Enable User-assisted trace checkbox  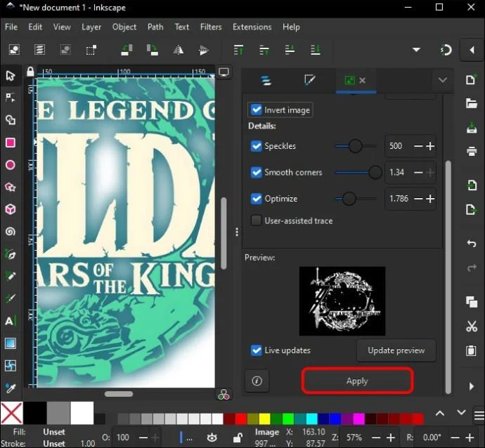(x=256, y=220)
